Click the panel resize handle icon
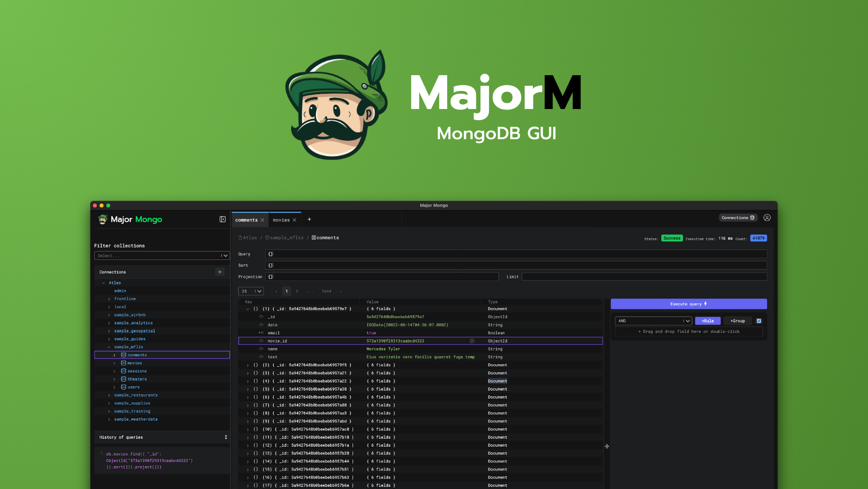The width and height of the screenshot is (868, 489). [x=607, y=446]
